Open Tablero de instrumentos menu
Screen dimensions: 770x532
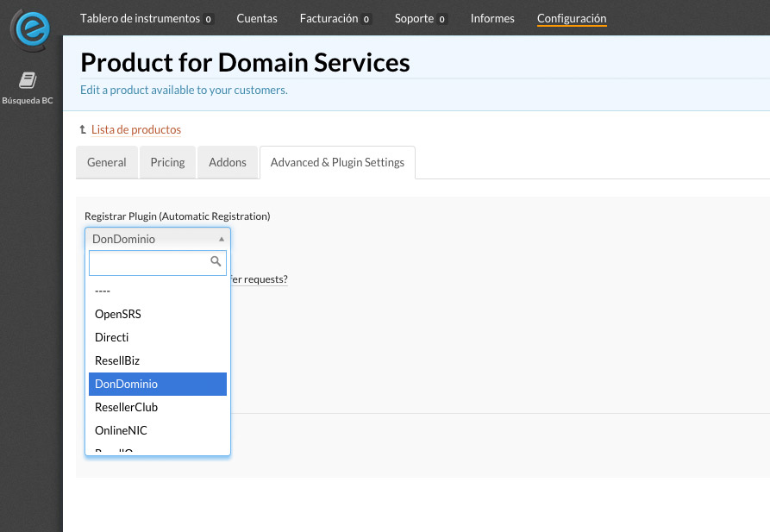pos(140,18)
